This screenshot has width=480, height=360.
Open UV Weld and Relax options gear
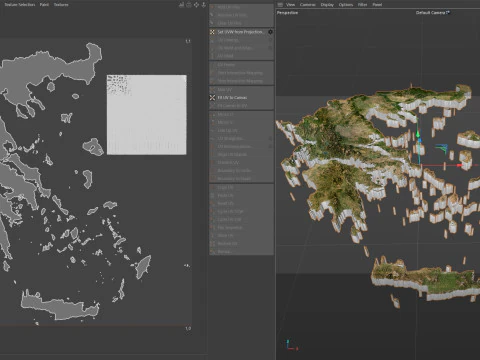(x=270, y=48)
